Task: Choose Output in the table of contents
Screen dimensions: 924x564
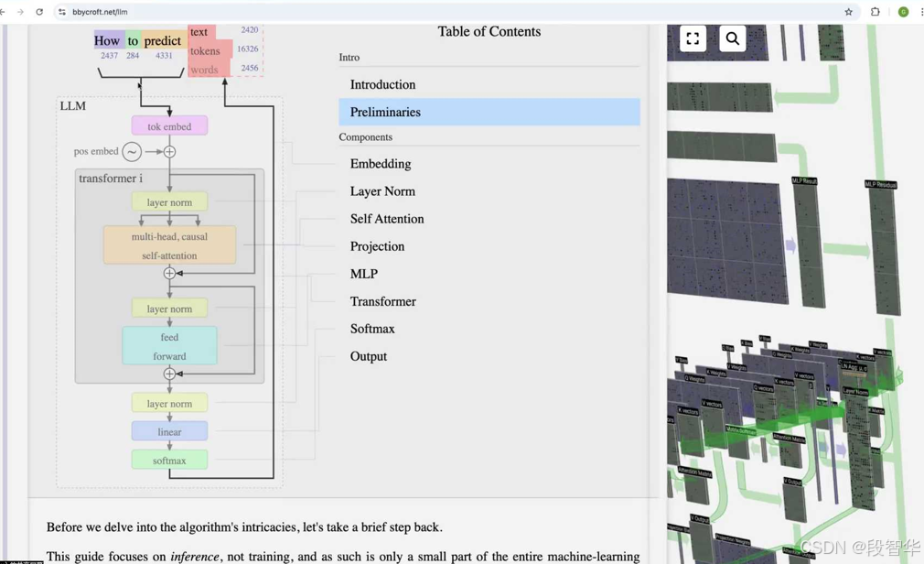Action: tap(369, 356)
